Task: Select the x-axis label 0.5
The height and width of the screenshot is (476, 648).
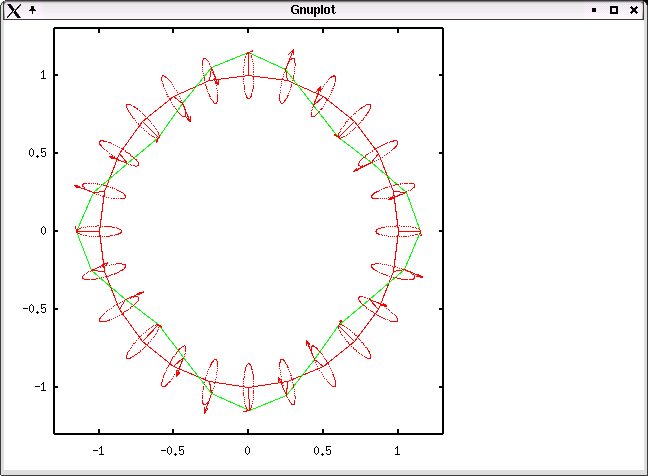Action: click(323, 451)
